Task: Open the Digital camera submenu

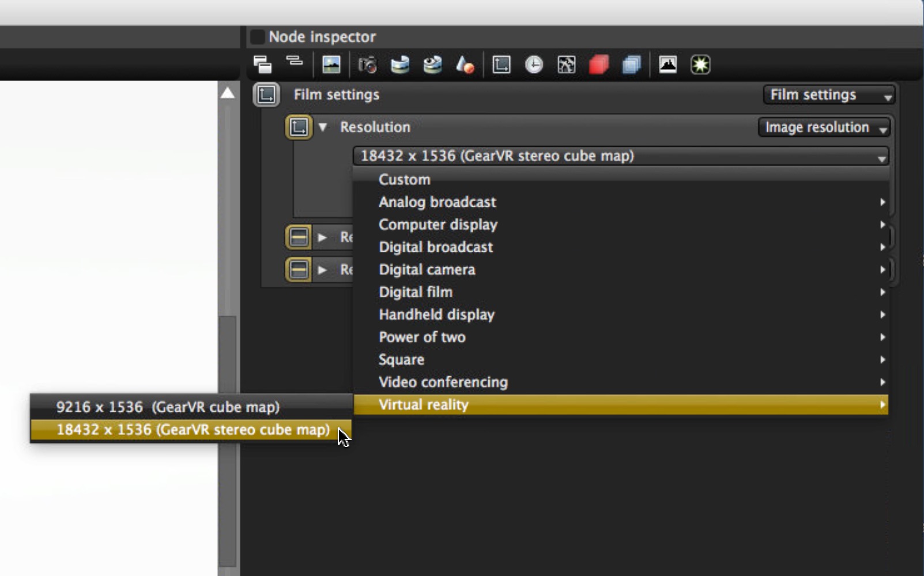Action: tap(621, 270)
